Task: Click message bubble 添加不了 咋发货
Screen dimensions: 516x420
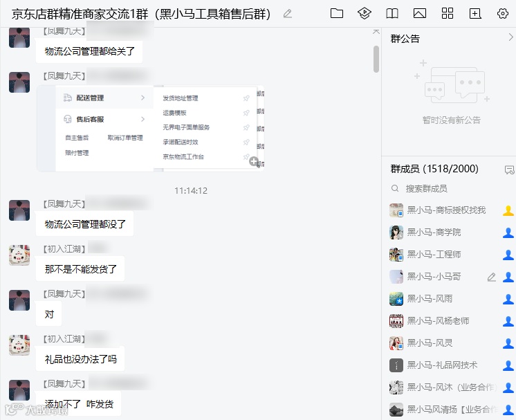Action: pyautogui.click(x=79, y=404)
